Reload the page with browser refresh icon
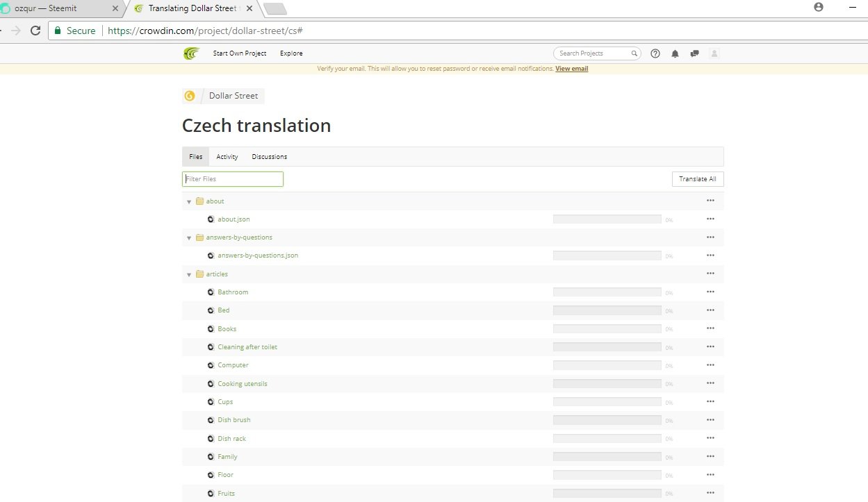Screen dimensions: 868x502 (x=35, y=31)
